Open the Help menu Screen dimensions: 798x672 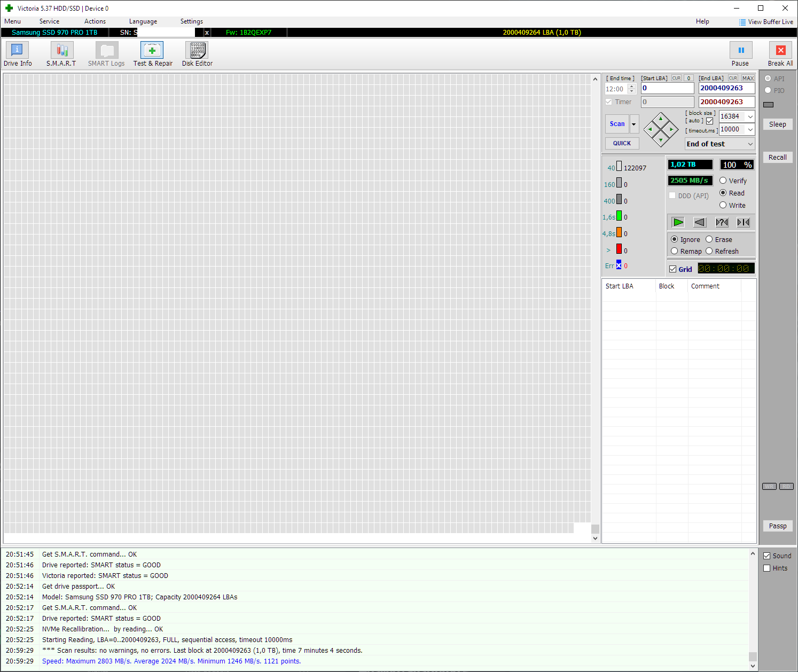pos(702,21)
